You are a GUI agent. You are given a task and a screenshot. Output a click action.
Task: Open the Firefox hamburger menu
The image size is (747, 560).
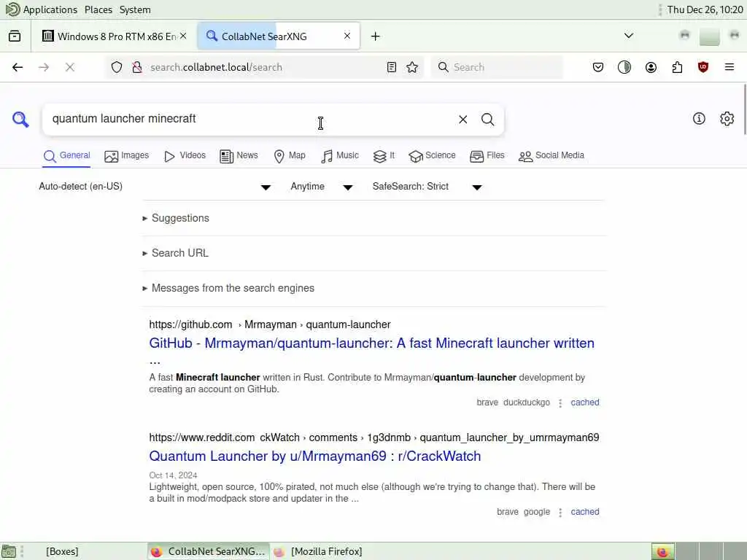(x=729, y=67)
